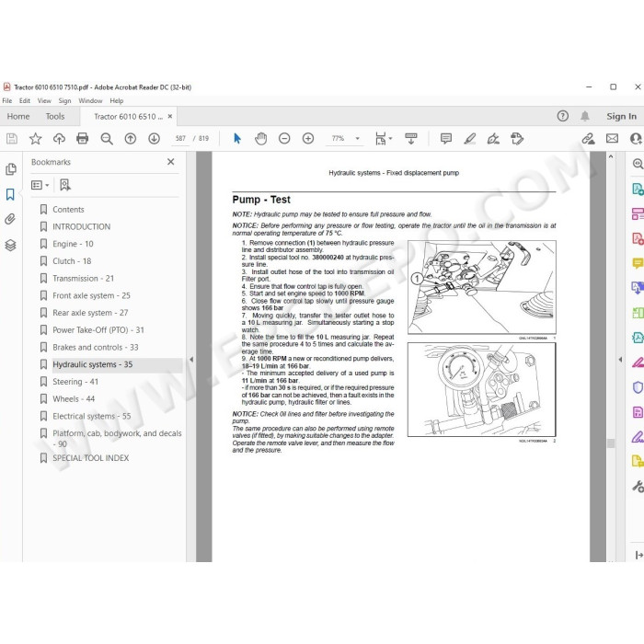
Task: Open the Contents bookmark
Action: tap(68, 210)
